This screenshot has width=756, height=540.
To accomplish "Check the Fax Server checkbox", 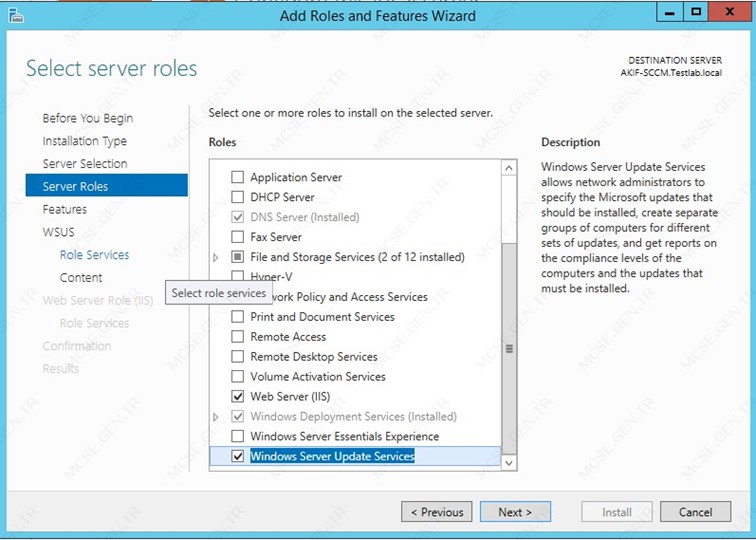I will click(x=237, y=237).
